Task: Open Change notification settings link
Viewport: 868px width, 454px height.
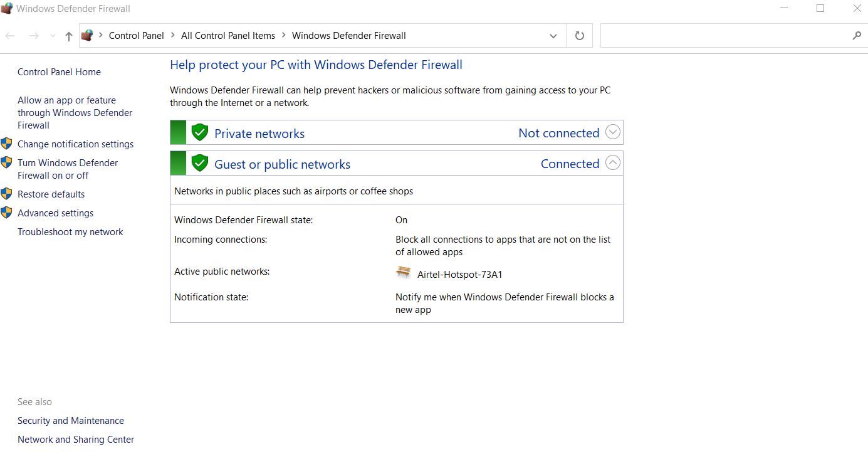Action: pyautogui.click(x=75, y=144)
